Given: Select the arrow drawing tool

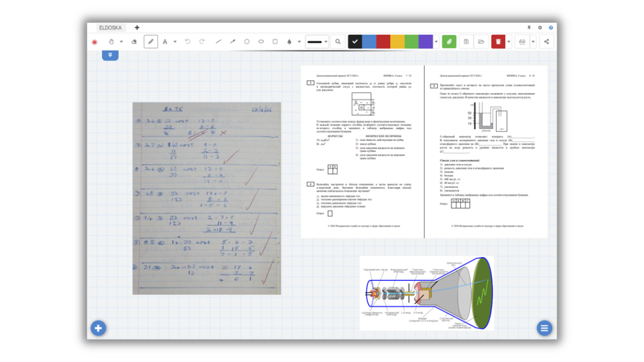Looking at the screenshot, I should (233, 42).
